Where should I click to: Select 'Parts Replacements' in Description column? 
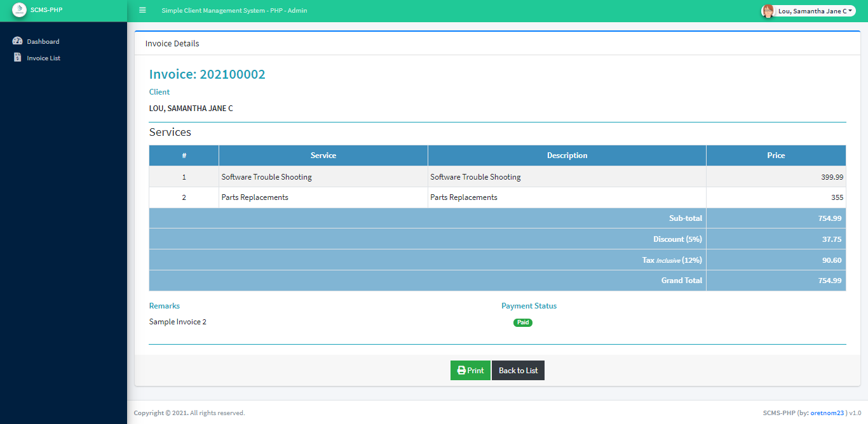[464, 197]
